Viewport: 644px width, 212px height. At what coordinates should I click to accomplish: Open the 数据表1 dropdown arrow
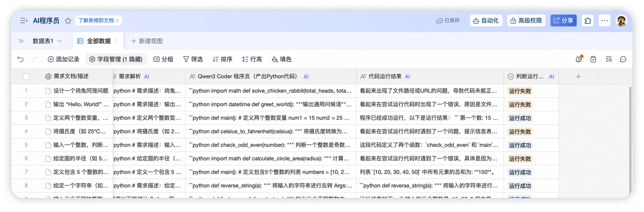(59, 41)
